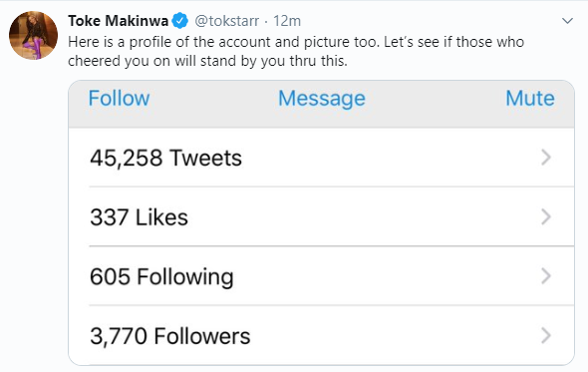Open the embedded profile screenshot image
Image resolution: width=588 pixels, height=372 pixels.
point(321,222)
